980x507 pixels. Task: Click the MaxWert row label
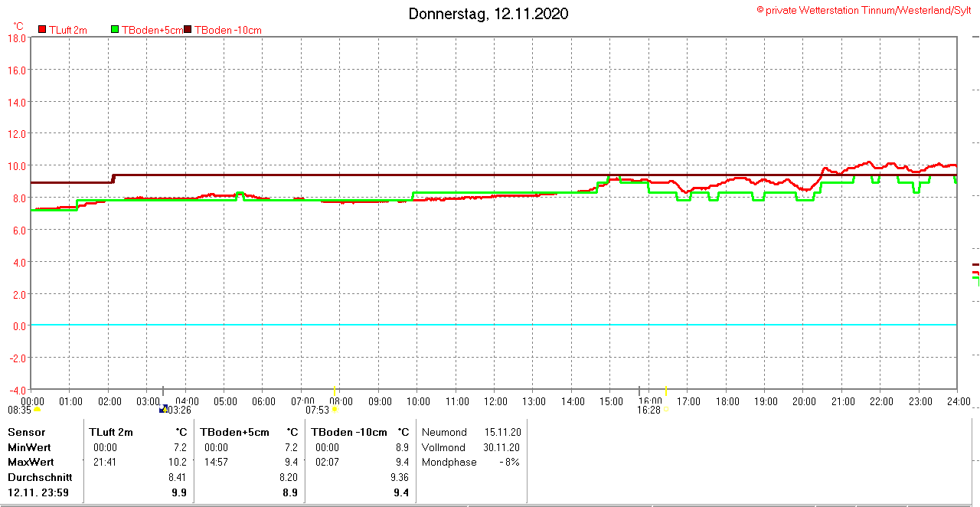(31, 462)
